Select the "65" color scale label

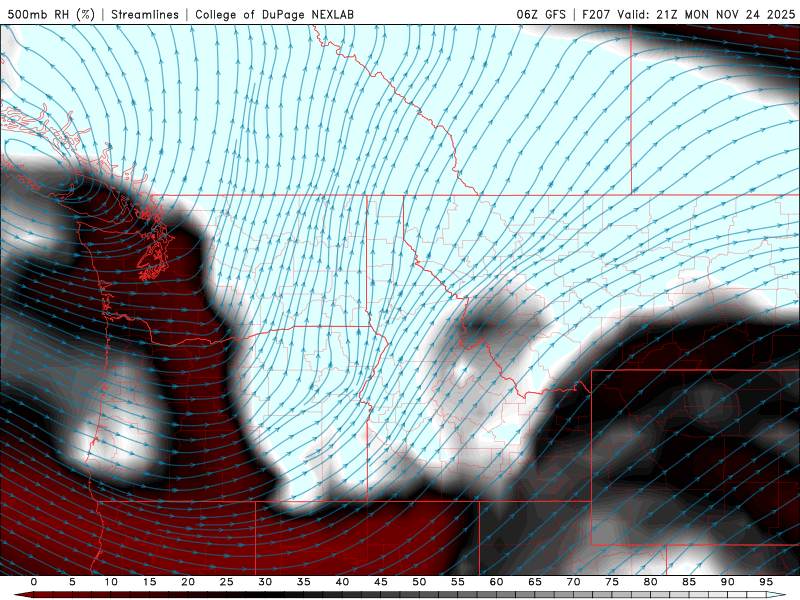click(x=535, y=582)
